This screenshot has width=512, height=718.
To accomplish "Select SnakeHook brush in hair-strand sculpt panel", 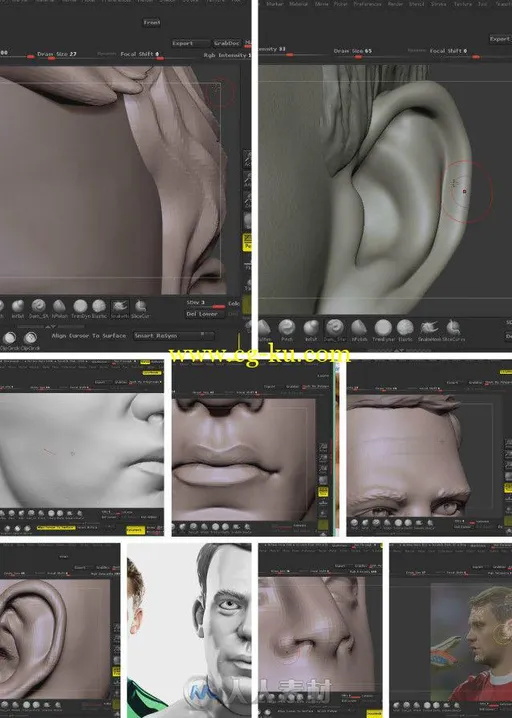I will point(120,308).
